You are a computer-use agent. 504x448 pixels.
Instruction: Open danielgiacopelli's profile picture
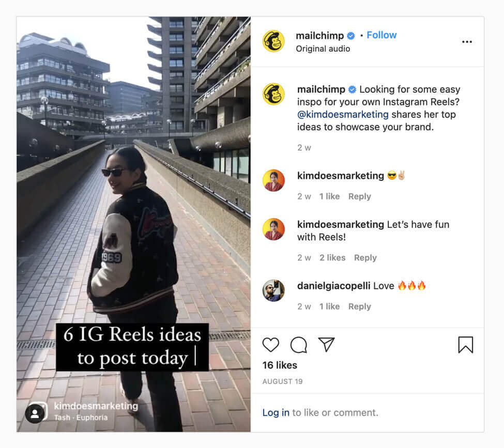click(x=273, y=290)
